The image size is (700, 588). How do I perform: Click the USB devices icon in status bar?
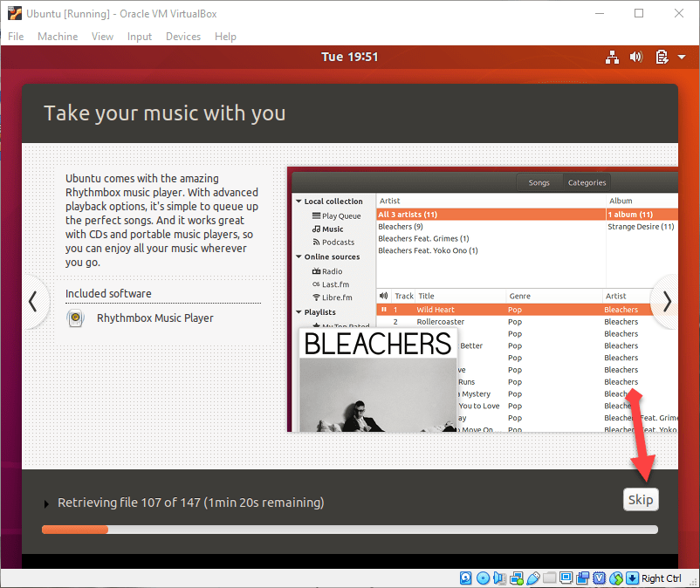coord(532,578)
